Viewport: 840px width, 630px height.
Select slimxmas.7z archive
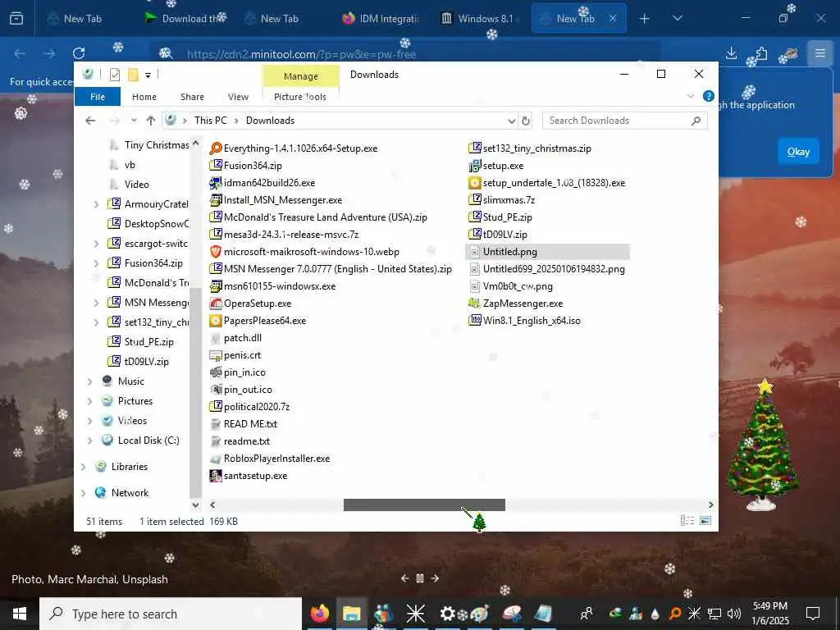point(501,200)
